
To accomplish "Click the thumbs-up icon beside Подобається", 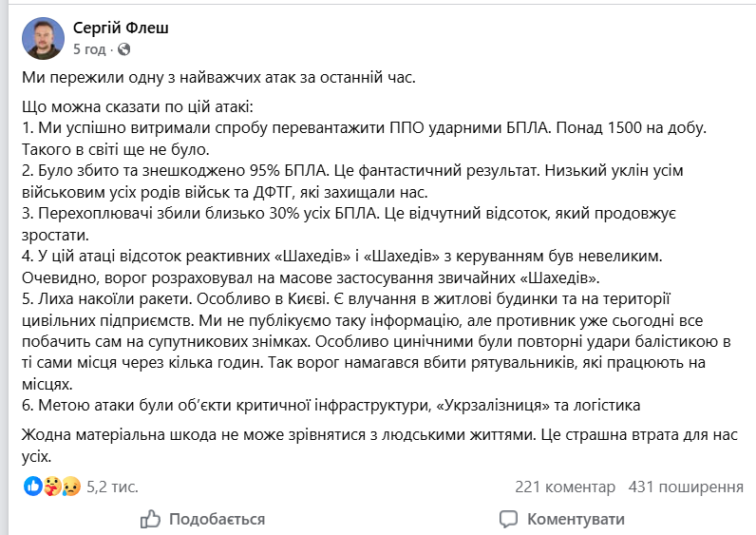I will click(x=150, y=519).
